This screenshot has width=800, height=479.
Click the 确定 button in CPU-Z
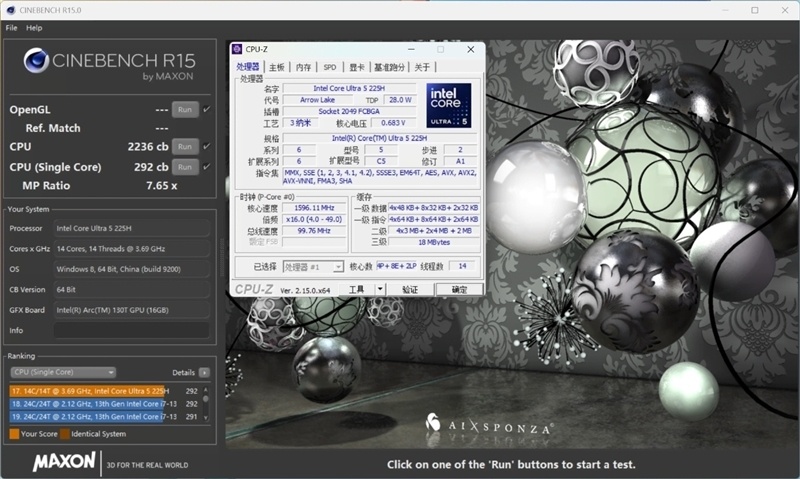[459, 289]
